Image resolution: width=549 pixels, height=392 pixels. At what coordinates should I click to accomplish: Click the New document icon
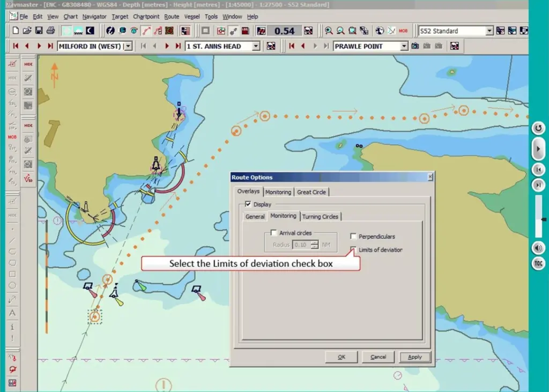click(x=16, y=31)
